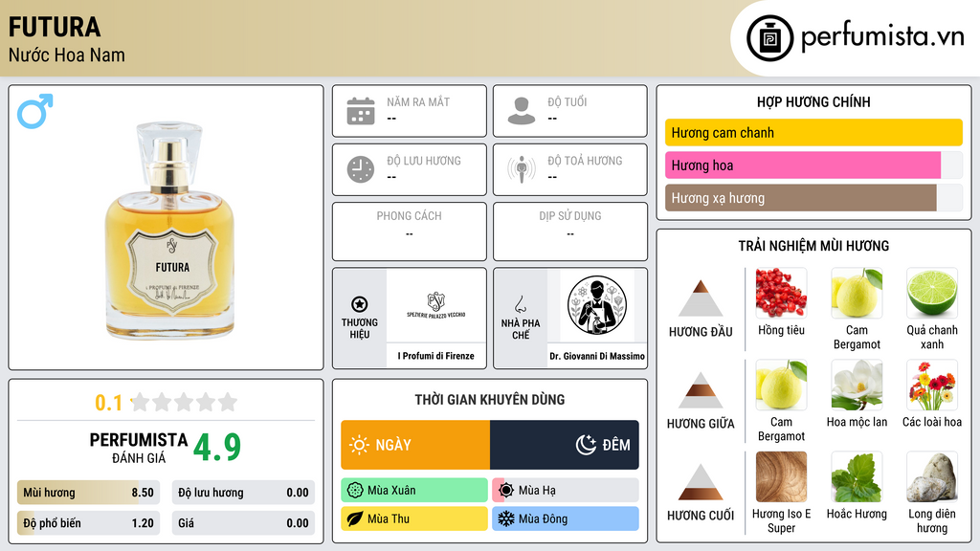This screenshot has width=980, height=551.
Task: Click the Quả chanh xanh lime image
Action: click(x=932, y=293)
